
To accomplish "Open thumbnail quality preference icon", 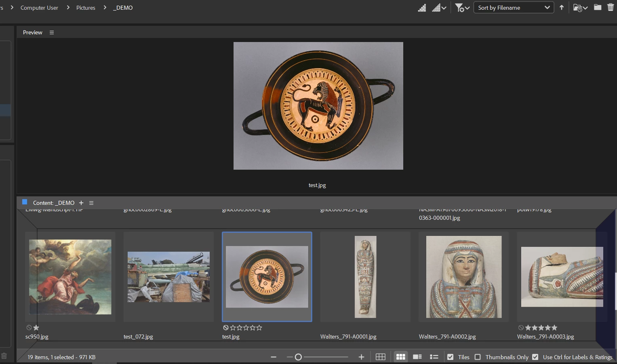I will tap(422, 8).
